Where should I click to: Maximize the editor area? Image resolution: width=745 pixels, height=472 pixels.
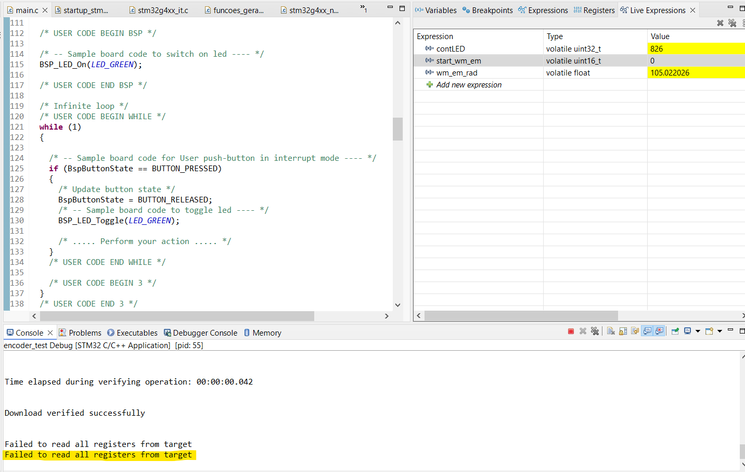click(402, 8)
